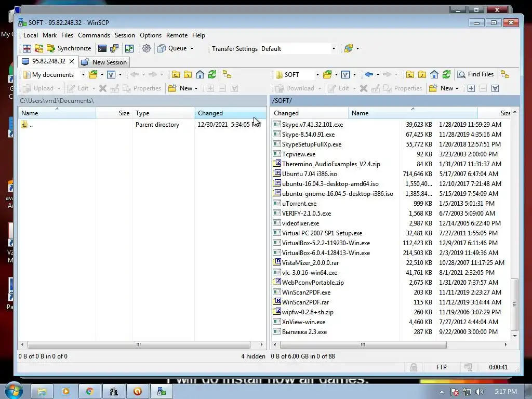Select Ubuntu 7.04 i386.iso file
The height and width of the screenshot is (399, 532).
(x=310, y=174)
